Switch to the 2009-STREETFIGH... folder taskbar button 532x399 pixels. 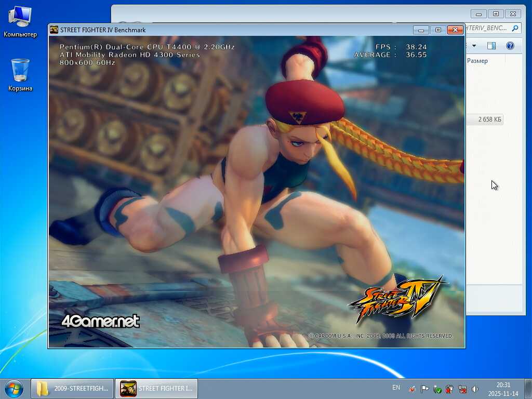coord(72,389)
